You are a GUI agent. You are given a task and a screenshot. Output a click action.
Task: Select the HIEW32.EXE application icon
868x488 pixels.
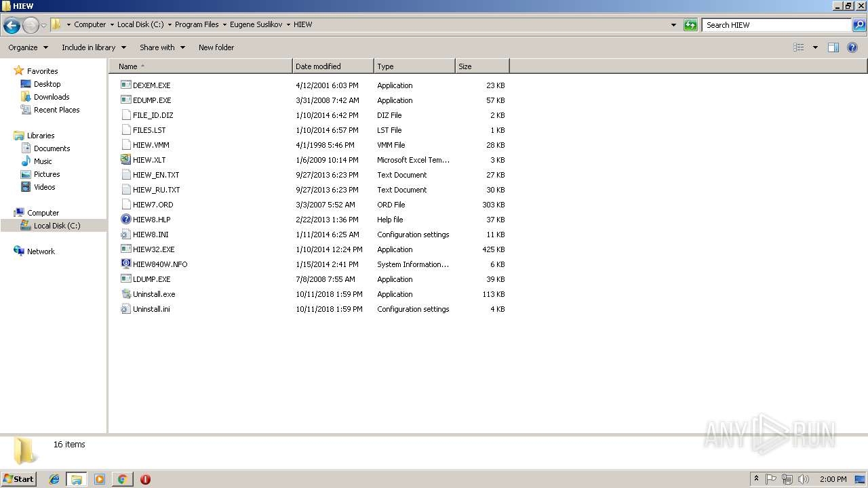[125, 249]
